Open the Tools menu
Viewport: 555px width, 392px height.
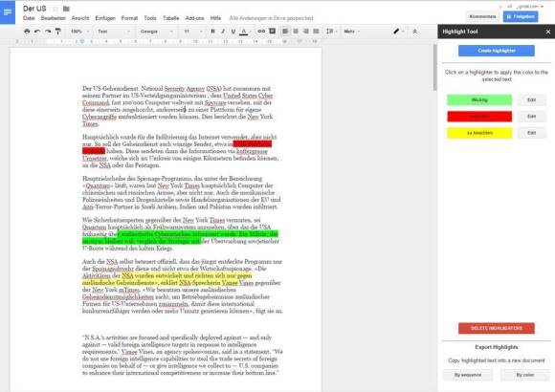coord(150,18)
